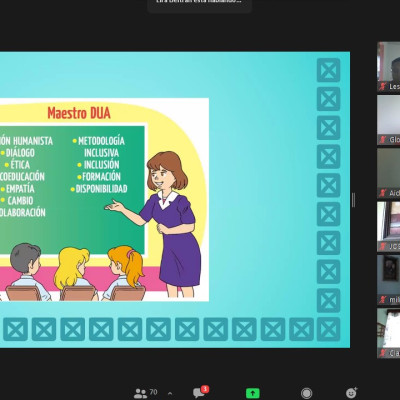Click the muted microphone icon on Glo's tile
This screenshot has width=400, height=400.
pyautogui.click(x=383, y=140)
